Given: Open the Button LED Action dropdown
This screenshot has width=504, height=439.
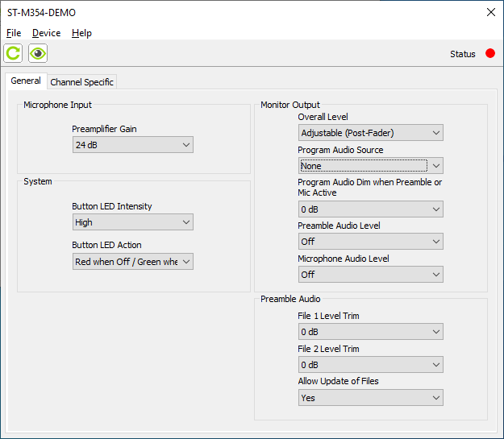Looking at the screenshot, I should click(132, 261).
